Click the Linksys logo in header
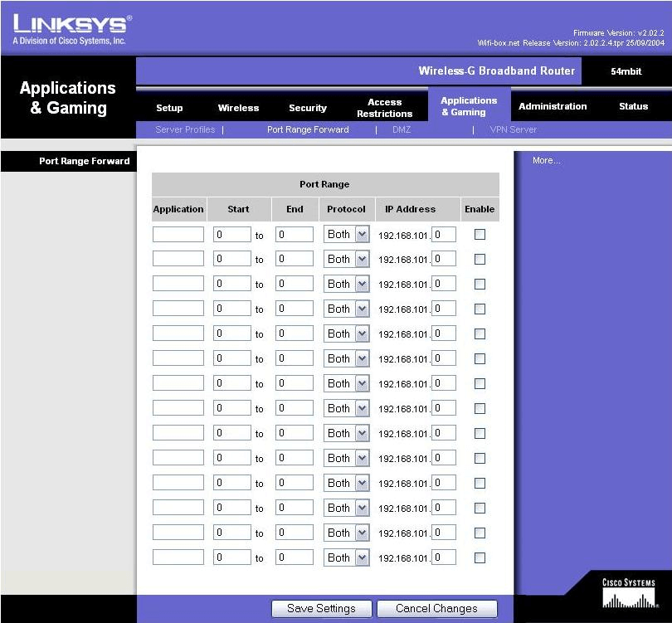Viewport: 672px width, 623px height. [x=71, y=29]
